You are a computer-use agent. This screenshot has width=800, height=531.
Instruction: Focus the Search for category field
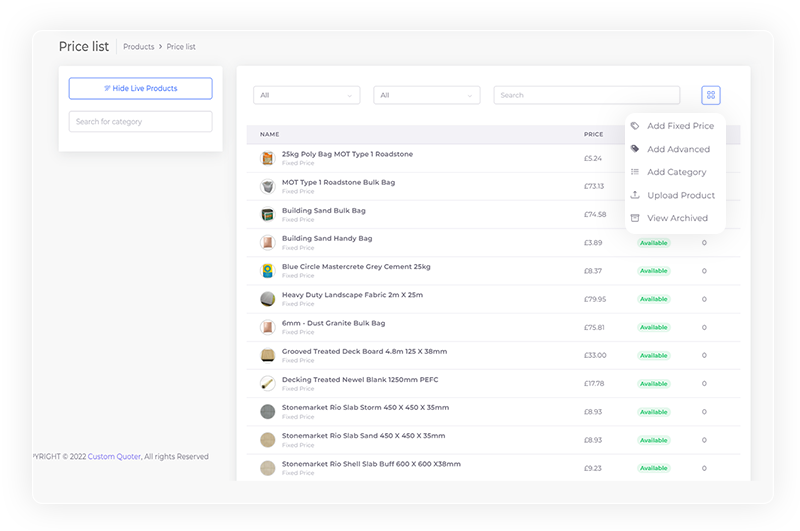(x=140, y=121)
